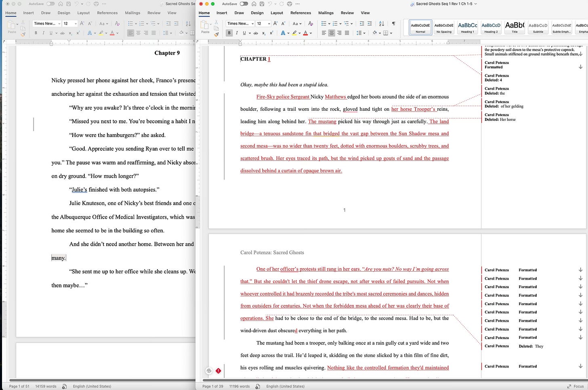This screenshot has height=390, width=588.
Task: Align text right in left Chapter 9 window
Action: pyautogui.click(x=146, y=33)
